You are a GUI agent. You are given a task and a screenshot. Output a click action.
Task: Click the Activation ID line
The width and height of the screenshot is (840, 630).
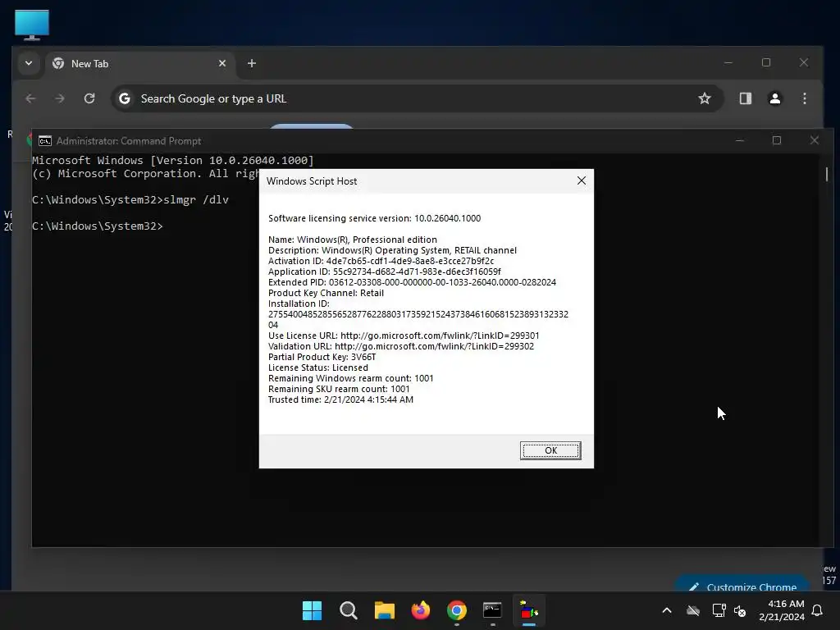tap(381, 261)
